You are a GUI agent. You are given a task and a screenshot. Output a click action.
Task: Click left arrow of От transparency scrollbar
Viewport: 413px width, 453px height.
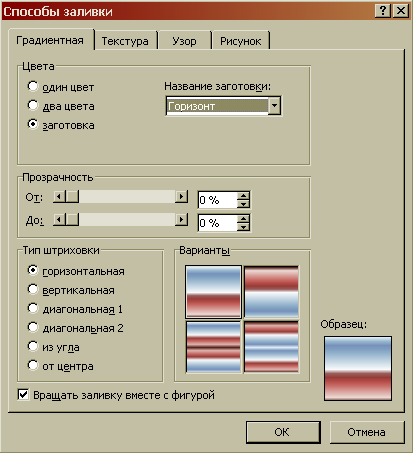pyautogui.click(x=59, y=197)
